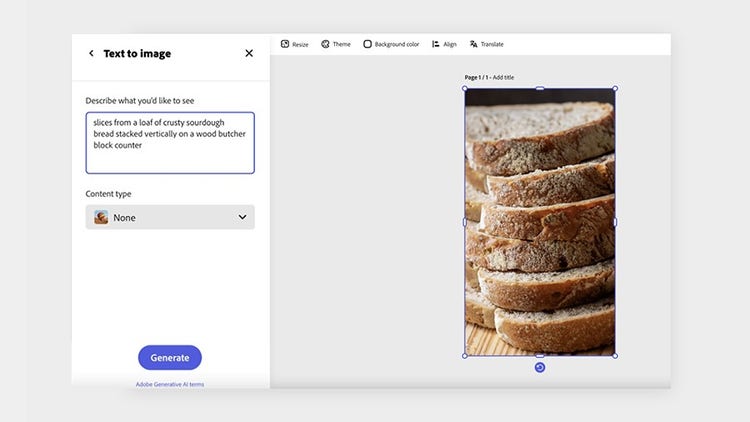Click the prompt description text box
This screenshot has height=422, width=750.
coord(170,143)
